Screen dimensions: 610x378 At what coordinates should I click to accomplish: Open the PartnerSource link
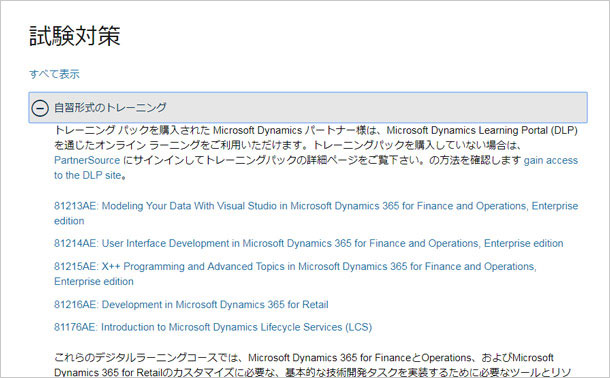87,160
